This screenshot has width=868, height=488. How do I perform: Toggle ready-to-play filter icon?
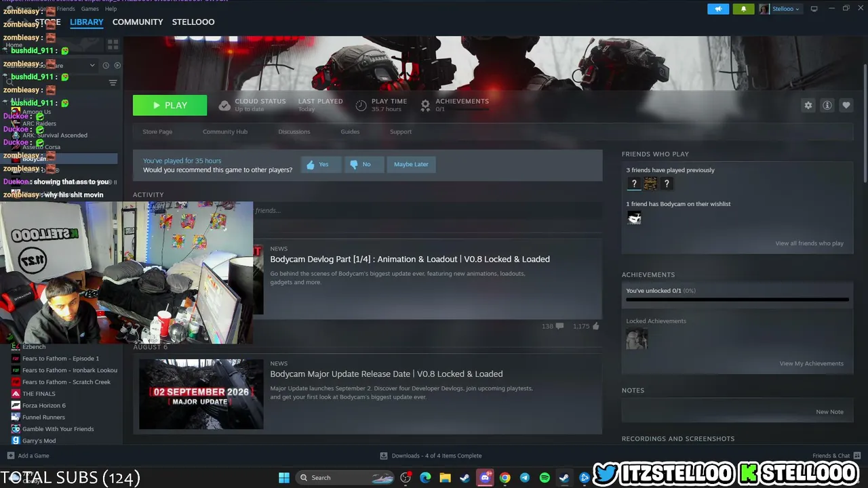[x=117, y=65]
